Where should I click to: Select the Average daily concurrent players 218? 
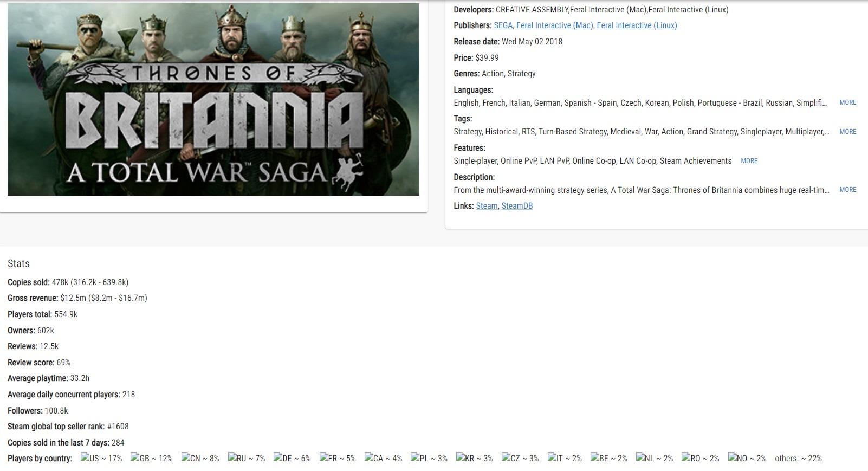pyautogui.click(x=128, y=395)
